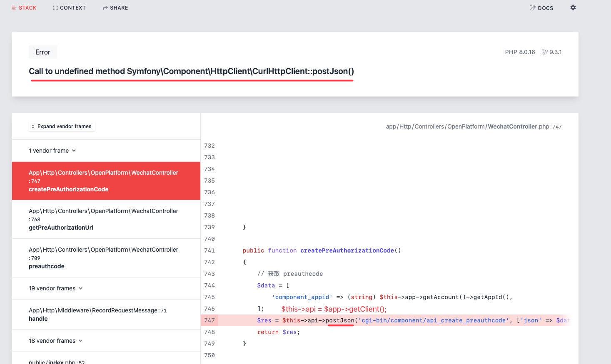The image size is (611, 364).
Task: Click the chevron beside 18 vendor frames
Action: coord(80,341)
